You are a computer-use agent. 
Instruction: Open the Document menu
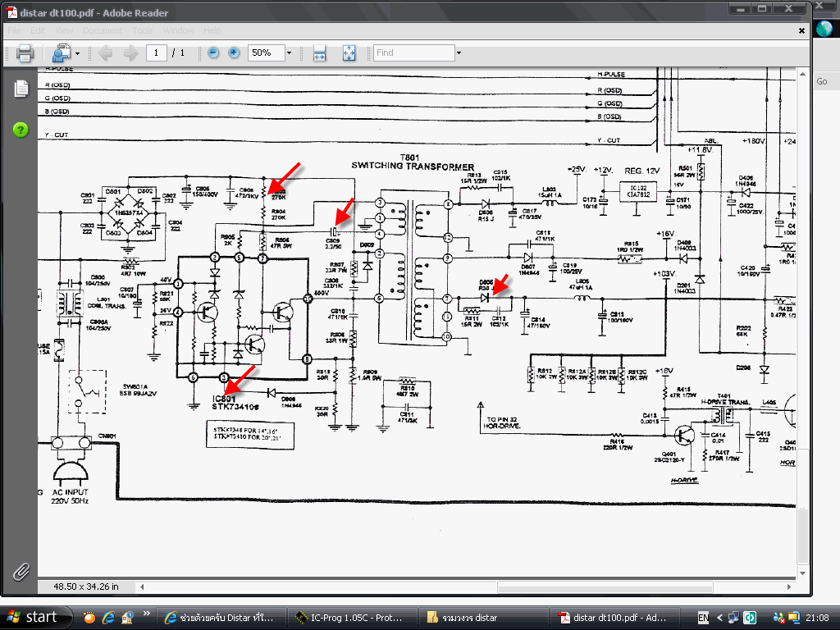(x=103, y=30)
